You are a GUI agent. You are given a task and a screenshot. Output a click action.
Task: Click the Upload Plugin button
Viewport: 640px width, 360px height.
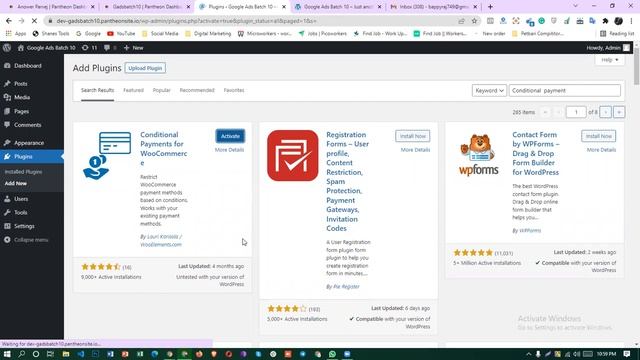(x=145, y=68)
